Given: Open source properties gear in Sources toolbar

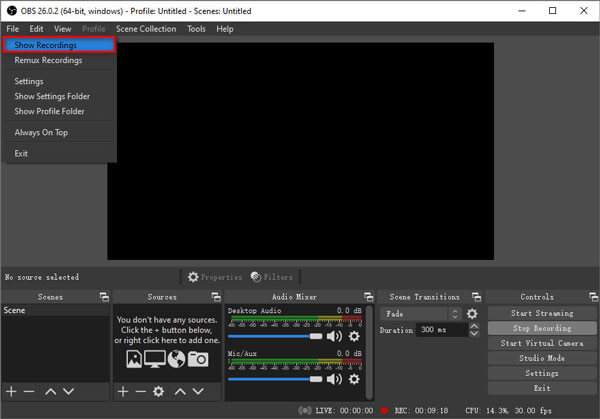Looking at the screenshot, I should click(158, 391).
